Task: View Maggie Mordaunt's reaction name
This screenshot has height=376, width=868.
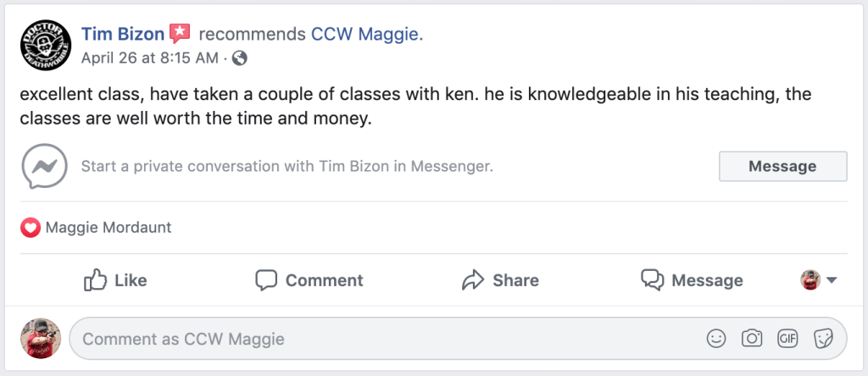Action: pyautogui.click(x=108, y=227)
